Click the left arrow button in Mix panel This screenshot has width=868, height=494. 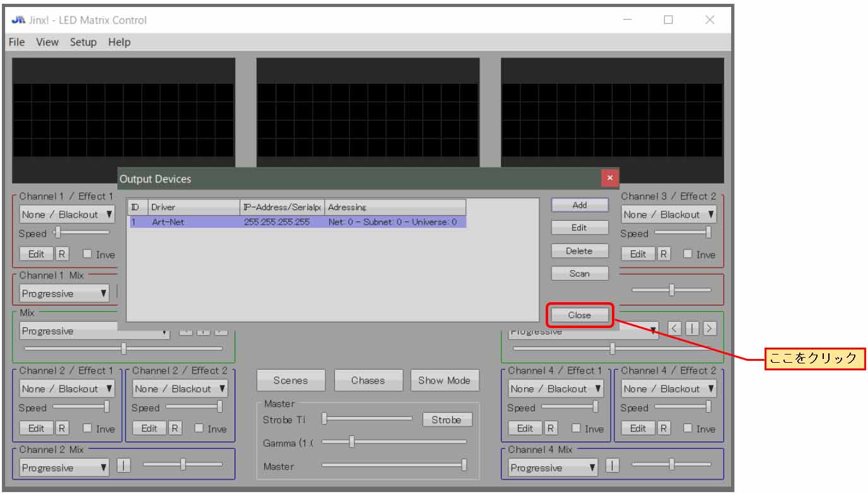point(675,328)
